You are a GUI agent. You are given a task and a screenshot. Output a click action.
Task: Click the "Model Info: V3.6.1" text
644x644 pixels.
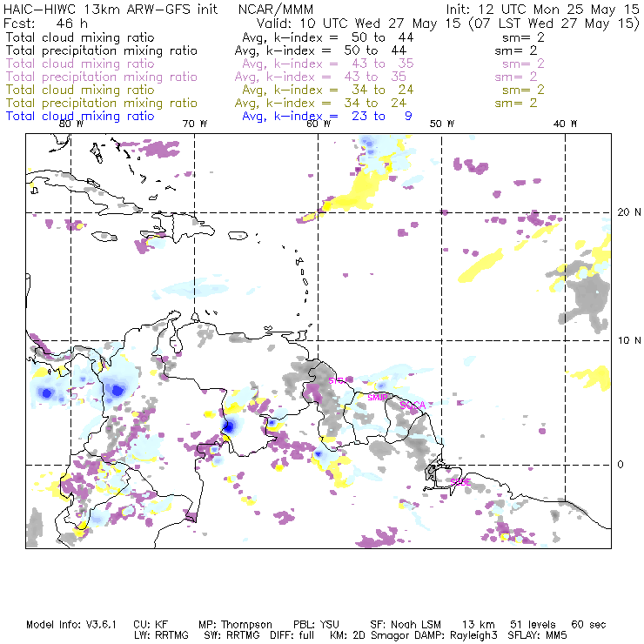point(71,625)
